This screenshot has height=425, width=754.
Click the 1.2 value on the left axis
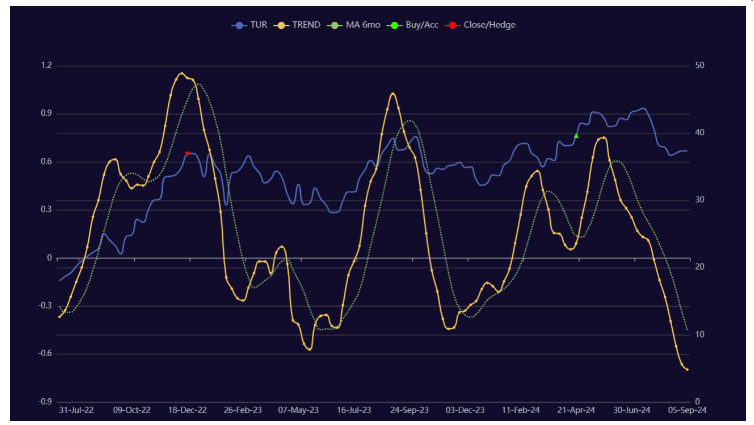coord(46,66)
